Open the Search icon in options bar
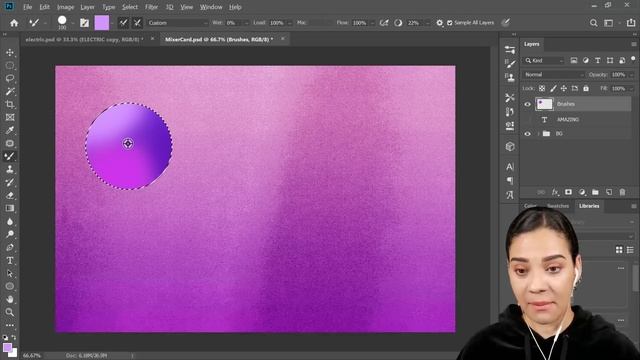 [x=593, y=23]
